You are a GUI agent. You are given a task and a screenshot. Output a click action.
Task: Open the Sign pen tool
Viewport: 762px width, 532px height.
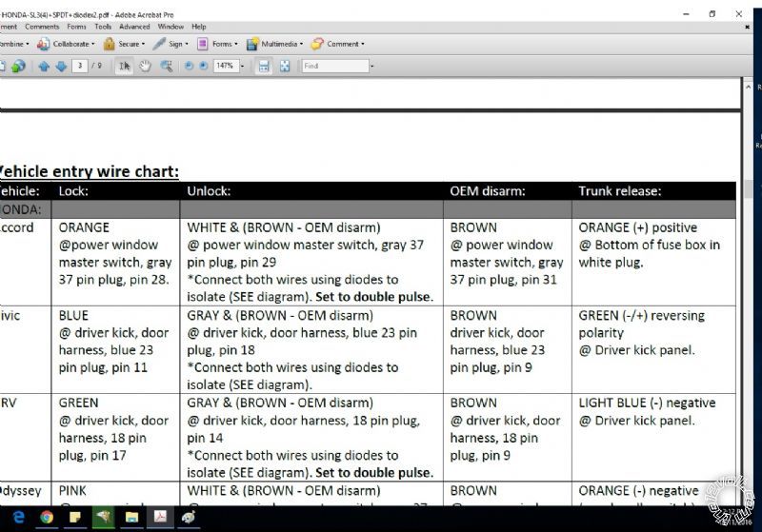[x=170, y=44]
